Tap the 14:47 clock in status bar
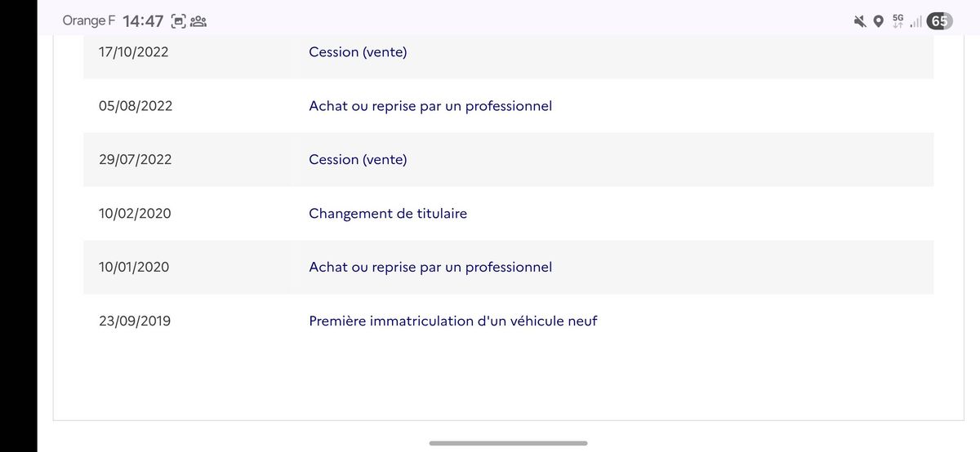The height and width of the screenshot is (452, 980). pyautogui.click(x=143, y=21)
